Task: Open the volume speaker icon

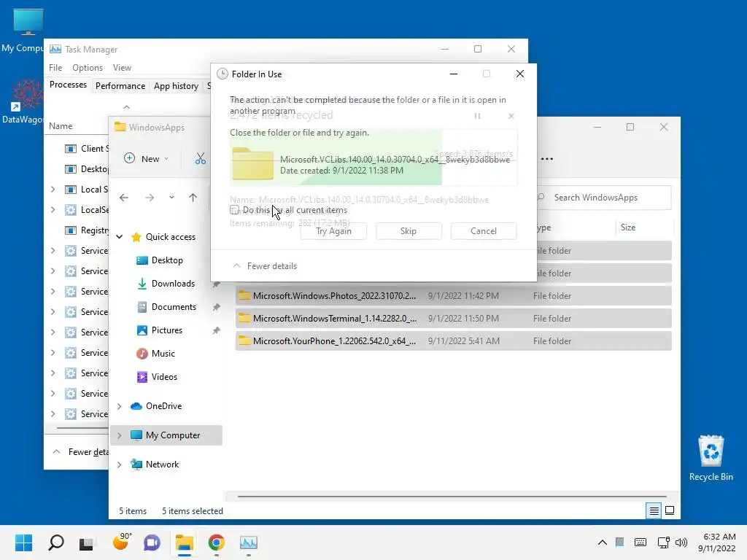Action: [x=681, y=542]
